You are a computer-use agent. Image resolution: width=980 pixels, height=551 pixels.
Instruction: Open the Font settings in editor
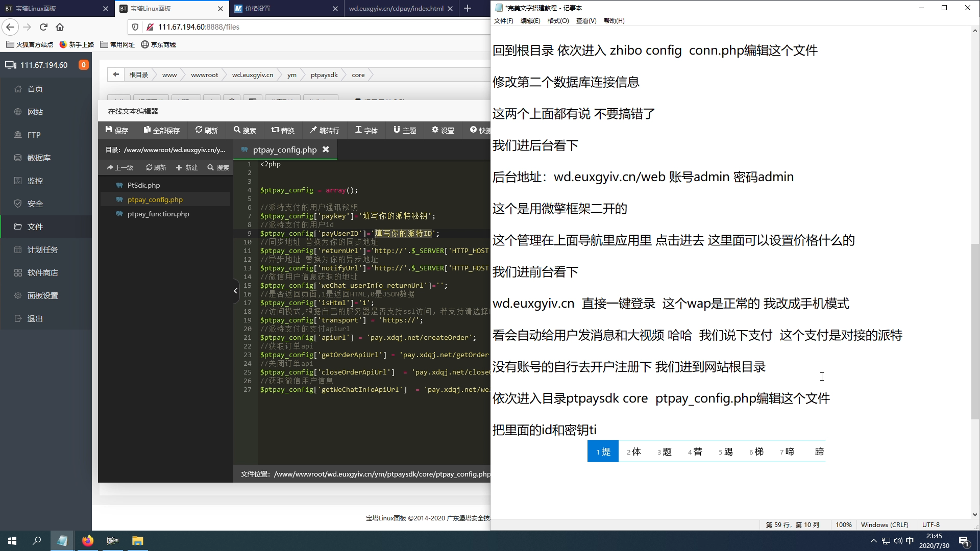tap(366, 130)
